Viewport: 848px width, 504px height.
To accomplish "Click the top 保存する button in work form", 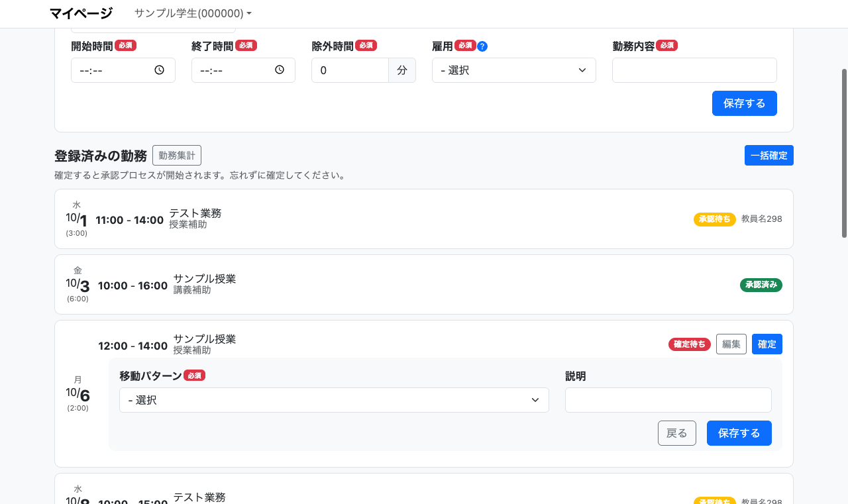I will (744, 103).
